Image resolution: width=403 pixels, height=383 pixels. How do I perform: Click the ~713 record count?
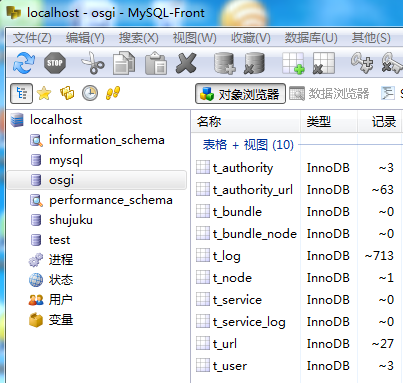click(379, 256)
